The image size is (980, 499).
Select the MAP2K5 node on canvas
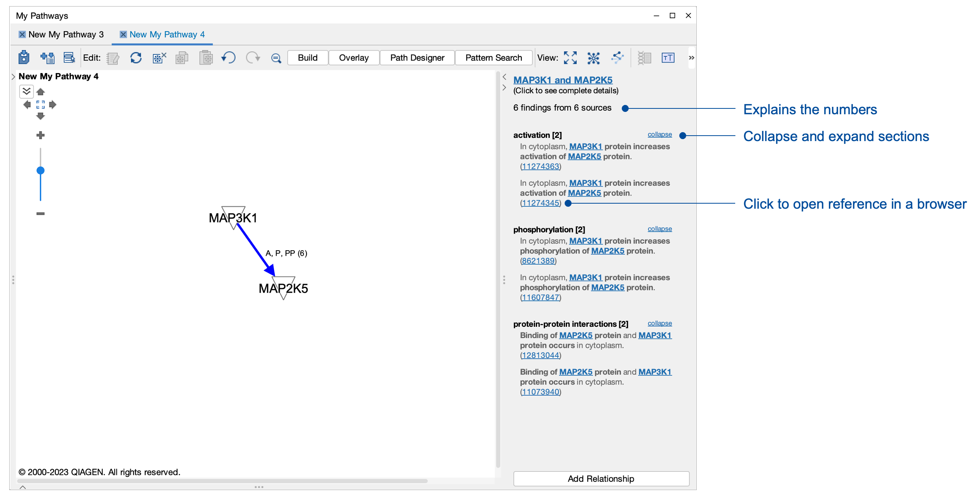[283, 288]
